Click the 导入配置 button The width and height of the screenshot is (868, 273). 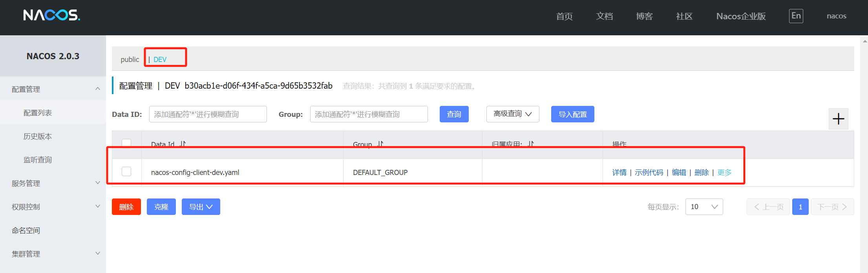[x=572, y=114]
